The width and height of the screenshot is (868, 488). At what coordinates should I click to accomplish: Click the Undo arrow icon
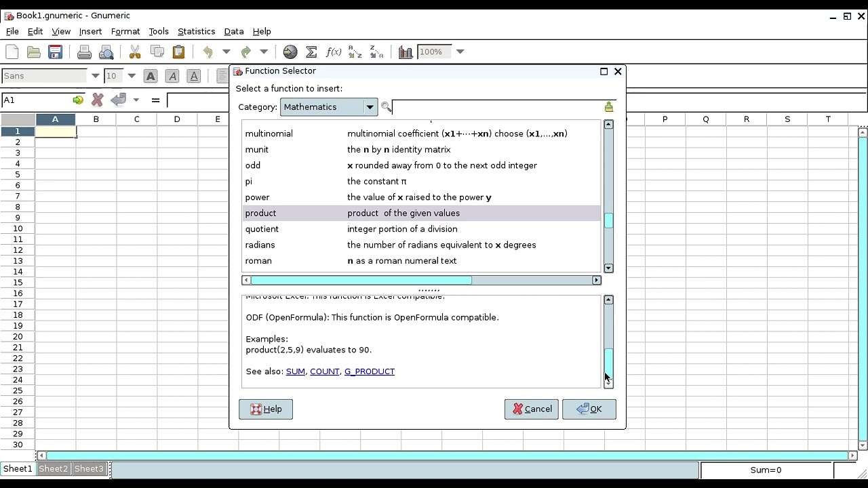(208, 52)
